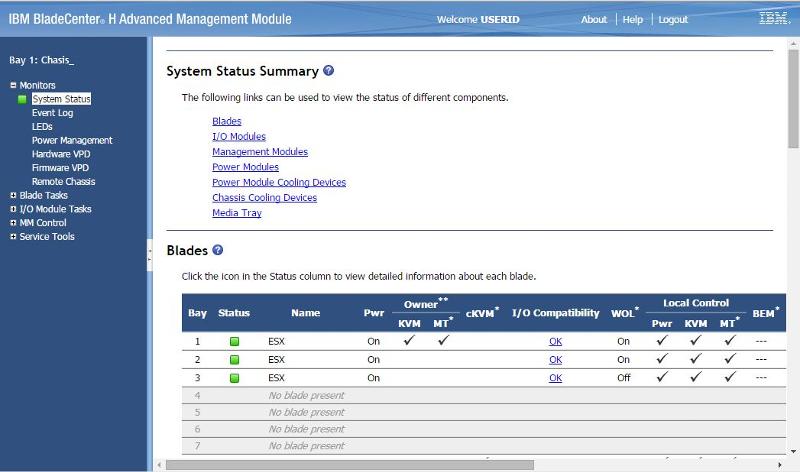Open Power Module Cooling Devices link
This screenshot has width=800, height=472.
(x=279, y=182)
